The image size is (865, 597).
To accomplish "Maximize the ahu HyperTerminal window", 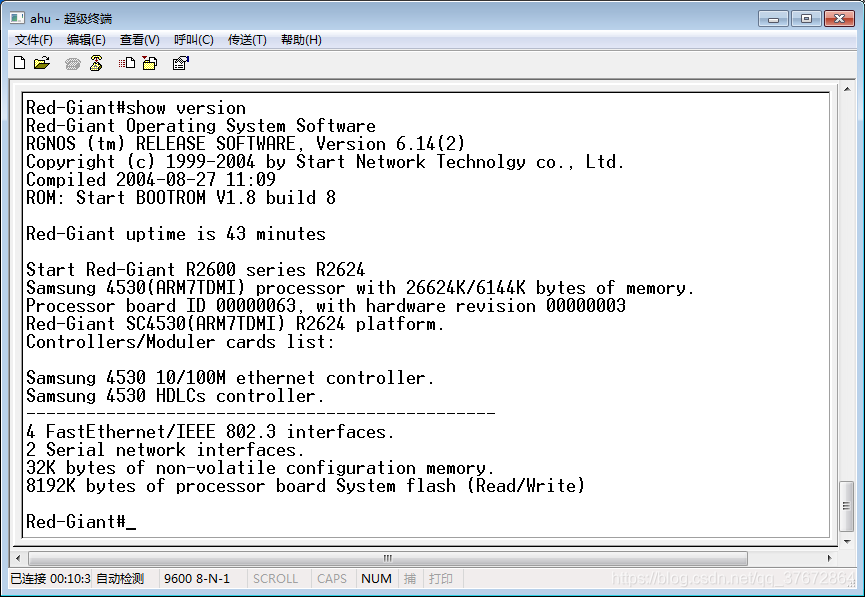I will pyautogui.click(x=806, y=19).
